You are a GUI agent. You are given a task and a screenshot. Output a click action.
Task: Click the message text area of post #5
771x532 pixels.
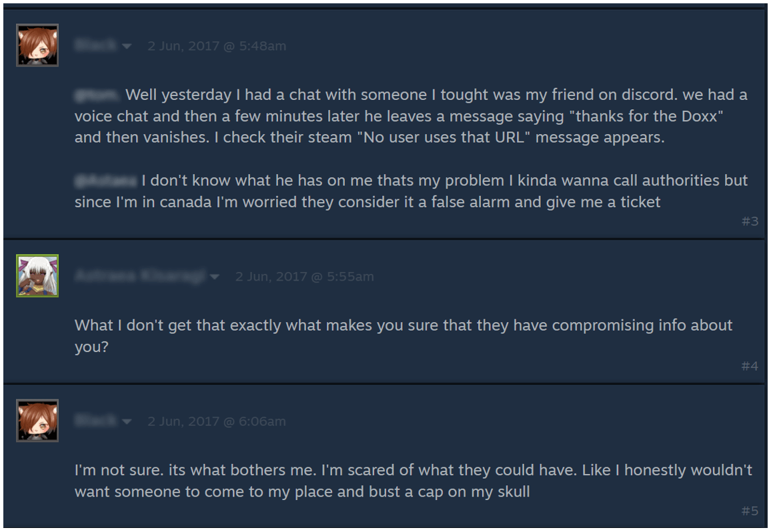tap(400, 480)
